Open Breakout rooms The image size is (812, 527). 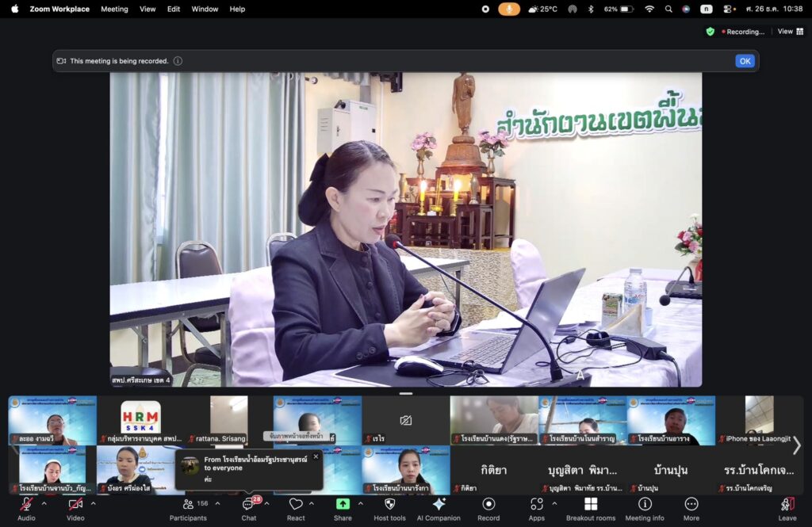coord(591,505)
